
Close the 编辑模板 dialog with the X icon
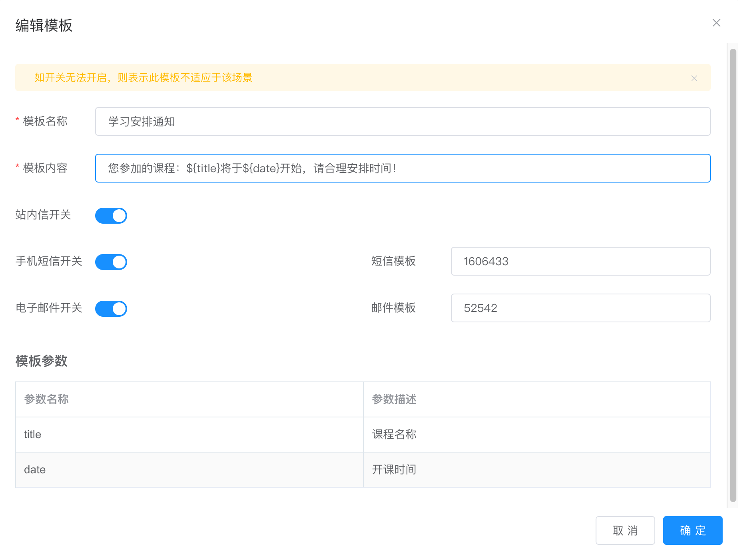(x=716, y=23)
